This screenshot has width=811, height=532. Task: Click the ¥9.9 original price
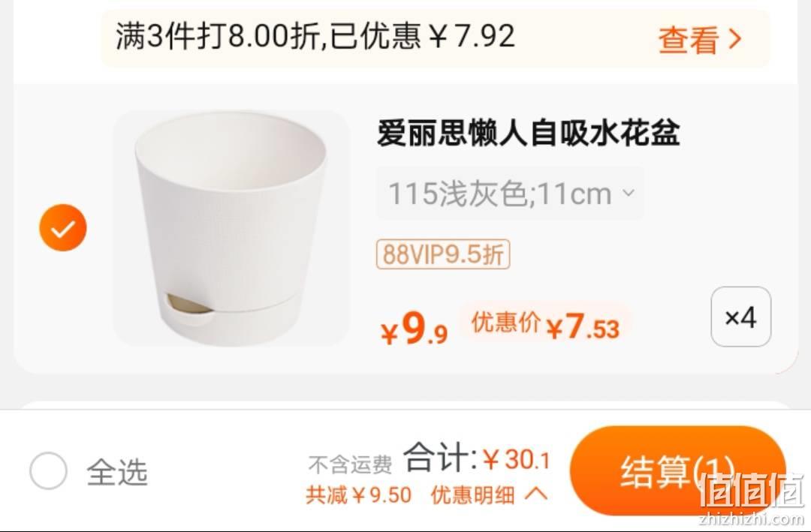point(415,329)
